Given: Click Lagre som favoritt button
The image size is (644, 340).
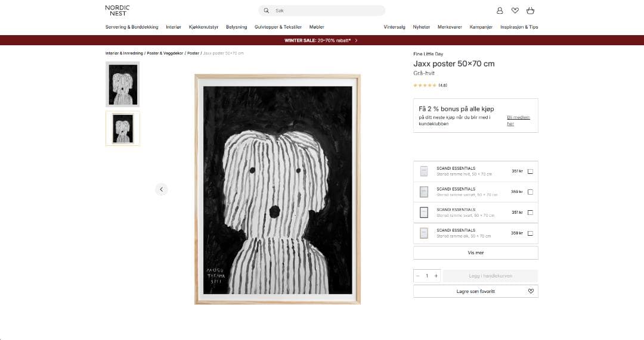Looking at the screenshot, I should click(476, 291).
